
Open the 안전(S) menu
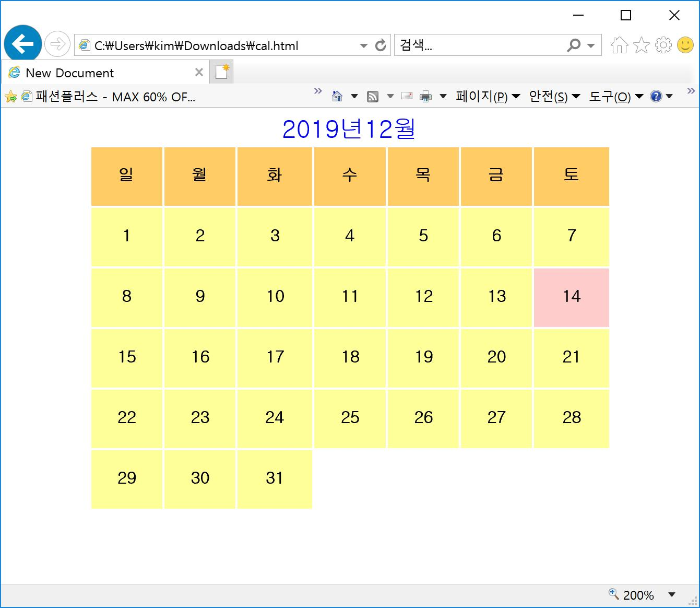pyautogui.click(x=554, y=96)
